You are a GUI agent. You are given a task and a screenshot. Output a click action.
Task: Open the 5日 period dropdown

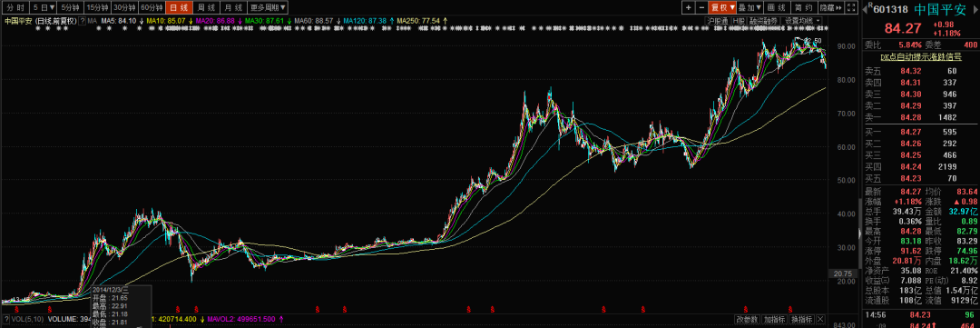tap(44, 7)
